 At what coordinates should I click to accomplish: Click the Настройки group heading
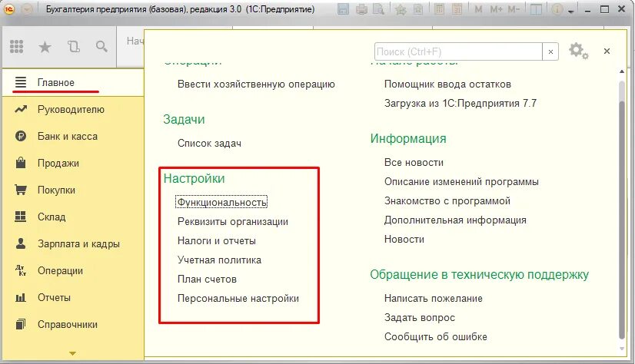[x=194, y=178]
